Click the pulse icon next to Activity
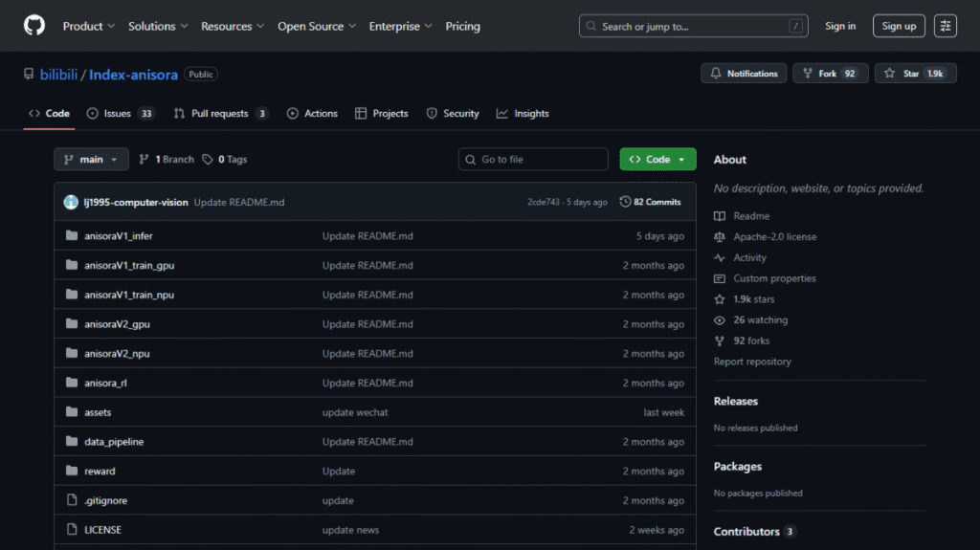The height and width of the screenshot is (550, 980). (x=720, y=257)
